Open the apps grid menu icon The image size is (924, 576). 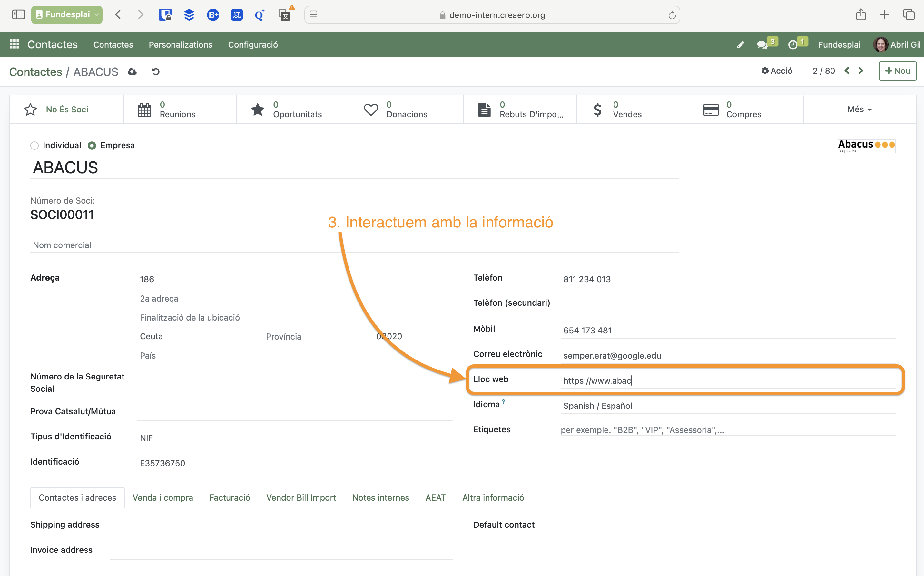point(15,44)
